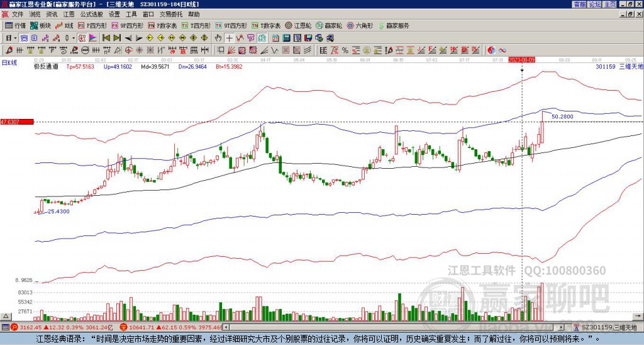Open the 江恩轮 Gann wheel

(298, 25)
